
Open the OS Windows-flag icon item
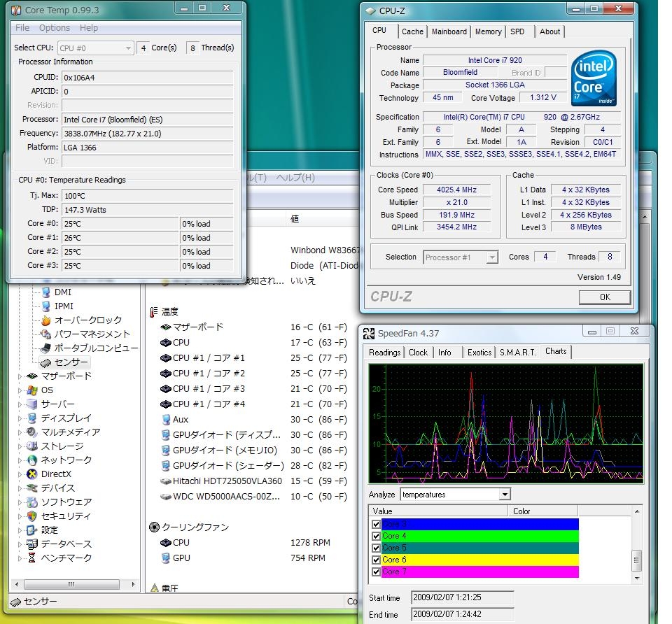pos(31,390)
